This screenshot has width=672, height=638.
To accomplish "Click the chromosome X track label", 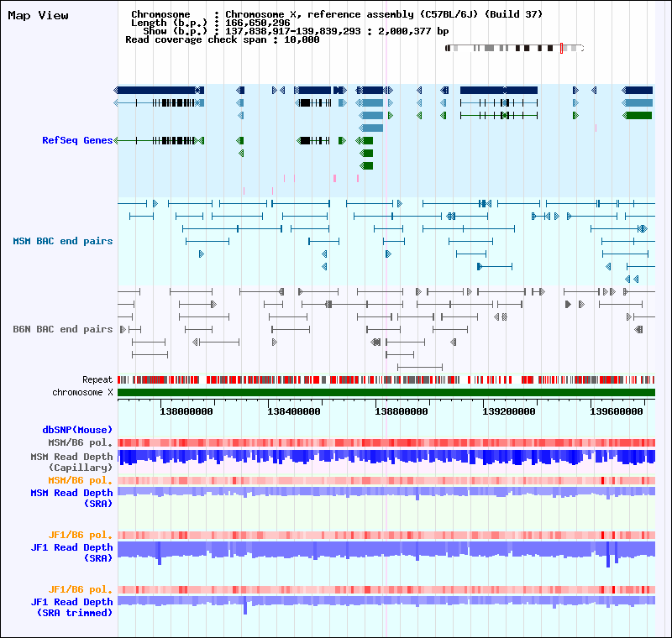I will coord(82,392).
